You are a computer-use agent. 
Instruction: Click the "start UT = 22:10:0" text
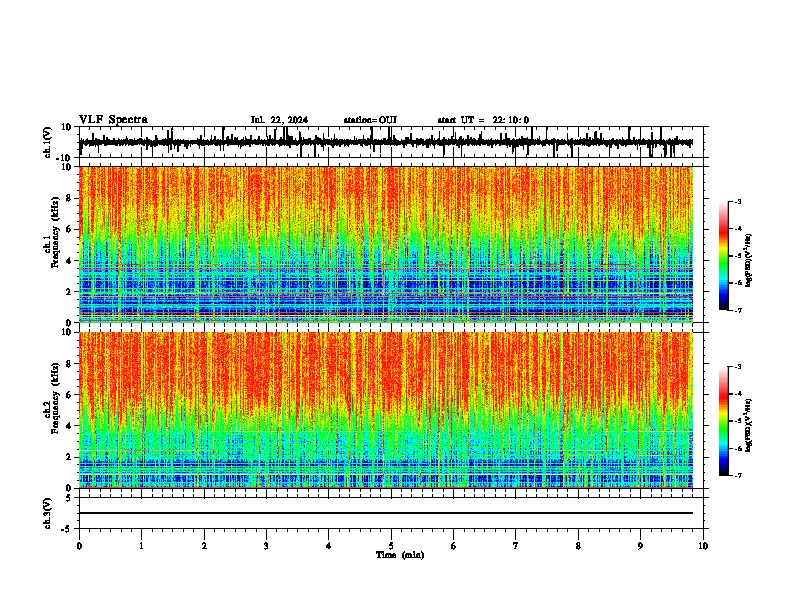(483, 120)
